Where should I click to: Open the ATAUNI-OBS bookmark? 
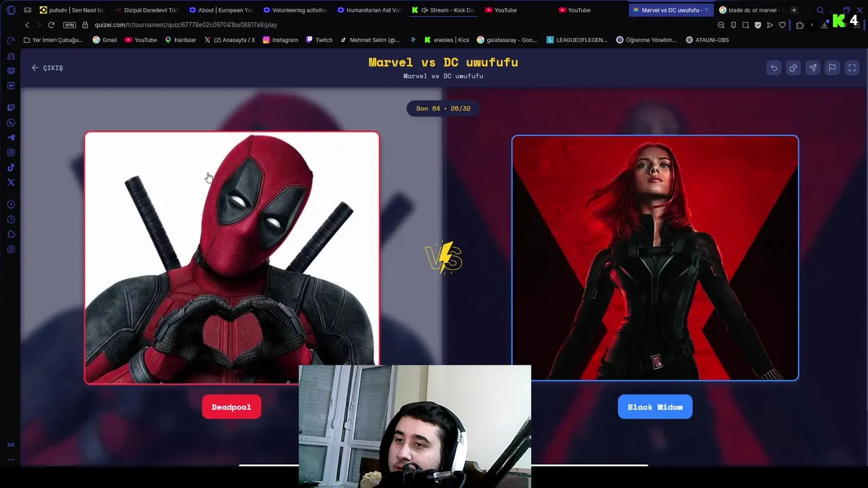coord(707,40)
